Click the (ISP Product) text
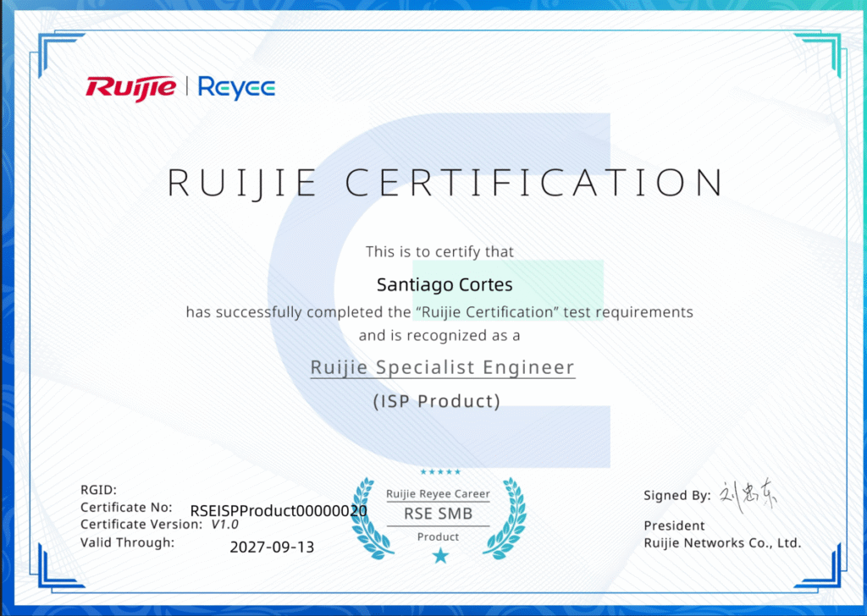The width and height of the screenshot is (867, 616). [437, 401]
